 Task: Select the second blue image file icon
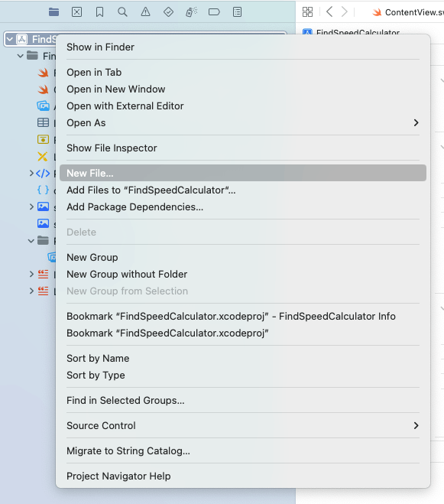43,223
